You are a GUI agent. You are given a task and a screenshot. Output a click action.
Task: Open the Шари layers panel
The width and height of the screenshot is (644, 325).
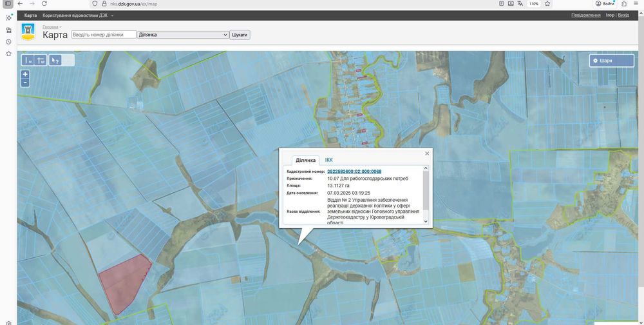click(x=612, y=61)
